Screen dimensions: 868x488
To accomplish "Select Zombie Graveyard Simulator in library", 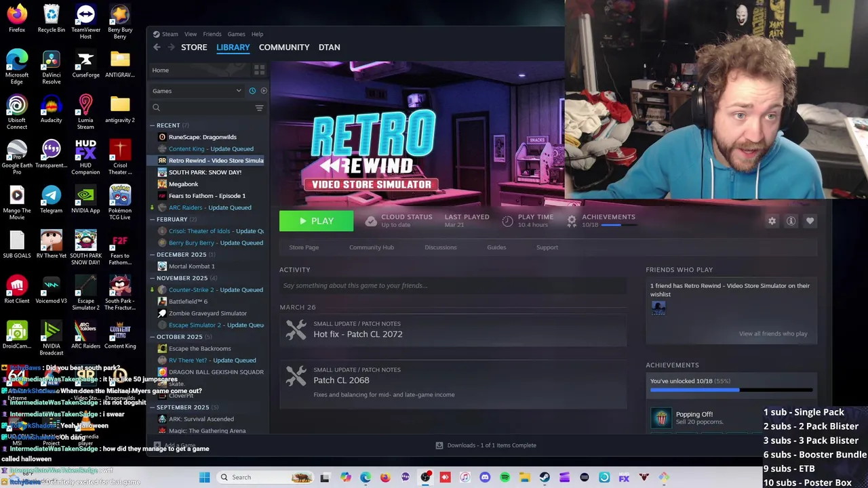I will pos(208,313).
